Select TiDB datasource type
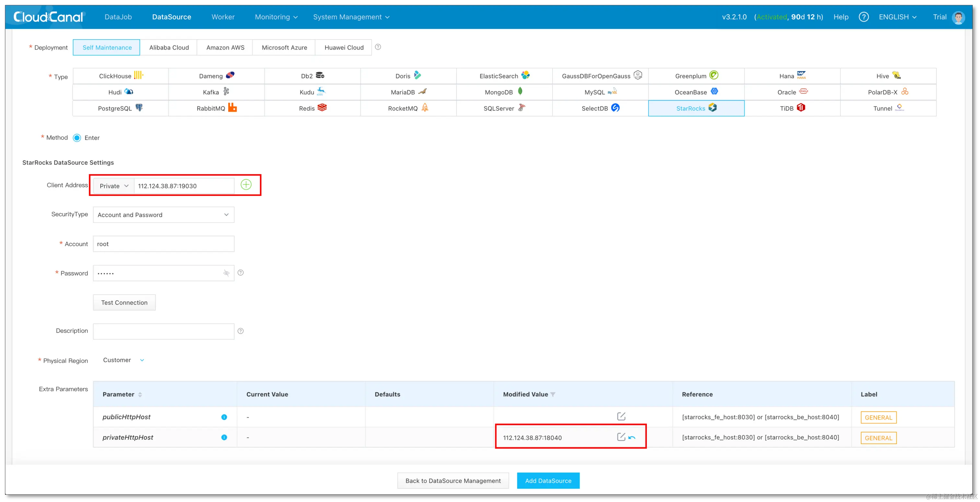Viewport: 980px width, 502px height. (792, 108)
